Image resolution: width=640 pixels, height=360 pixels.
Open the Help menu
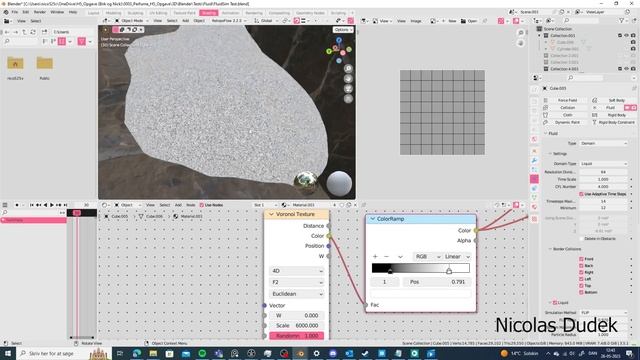coord(73,12)
